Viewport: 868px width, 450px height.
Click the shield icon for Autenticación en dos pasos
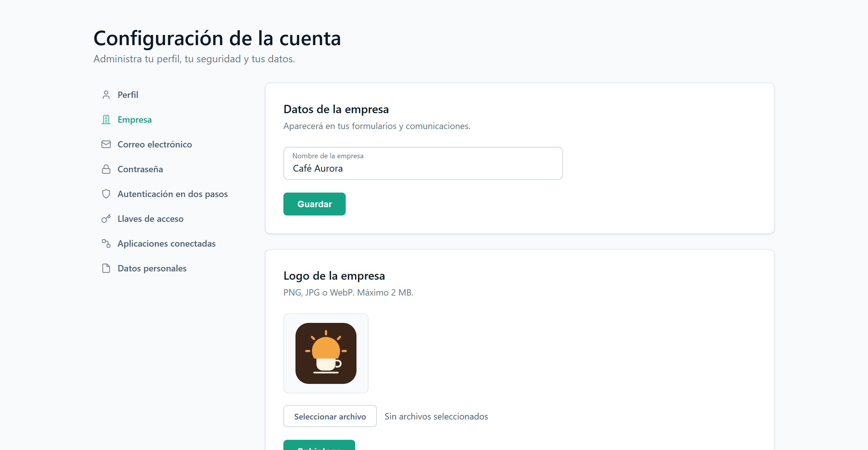[x=106, y=194]
